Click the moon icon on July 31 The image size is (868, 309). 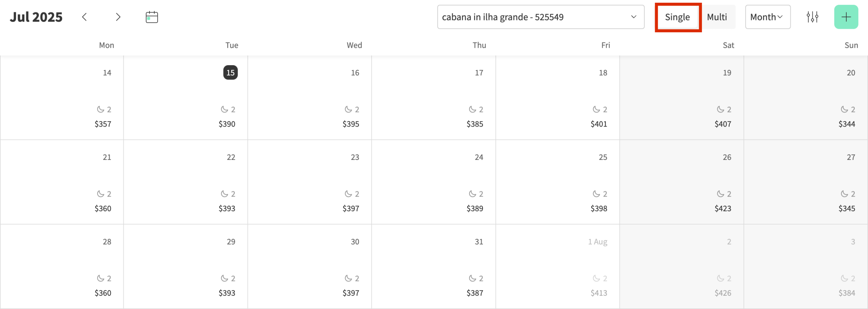click(472, 278)
